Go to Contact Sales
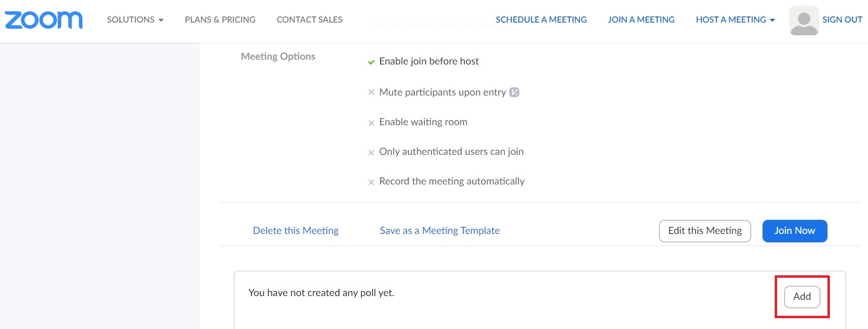Screen dimensions: 868x329 pyautogui.click(x=309, y=20)
